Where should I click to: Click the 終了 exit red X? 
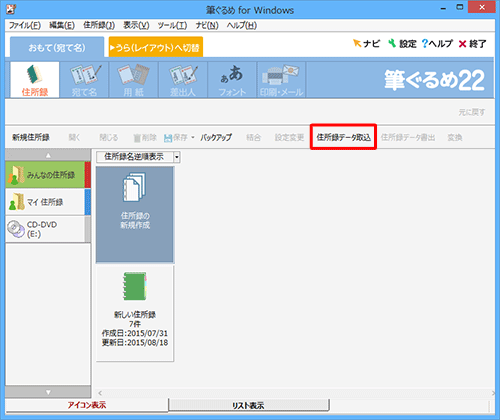point(472,44)
